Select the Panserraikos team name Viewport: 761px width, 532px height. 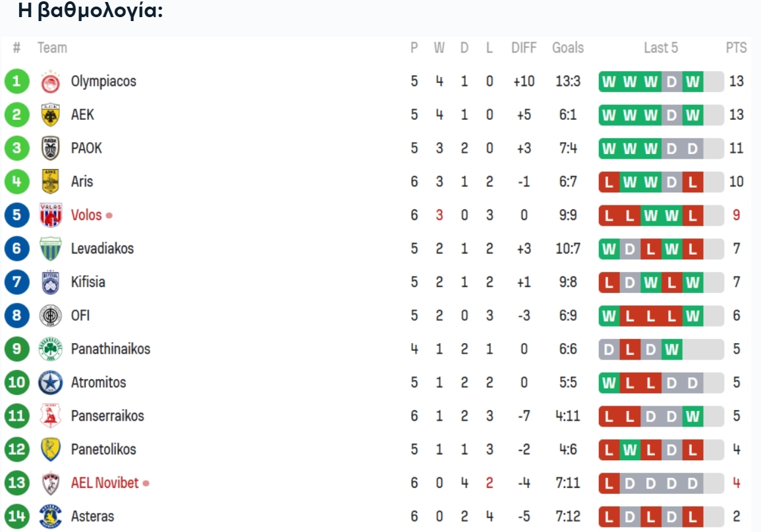click(107, 416)
